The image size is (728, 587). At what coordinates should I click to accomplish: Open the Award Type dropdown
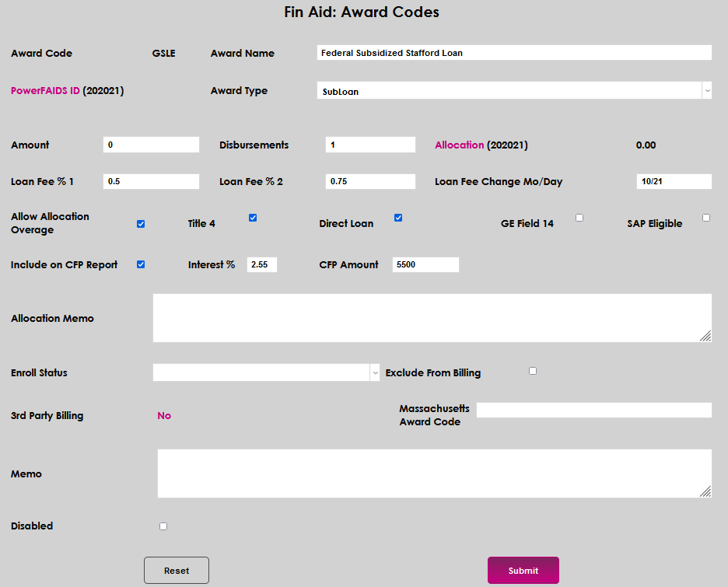pos(514,91)
